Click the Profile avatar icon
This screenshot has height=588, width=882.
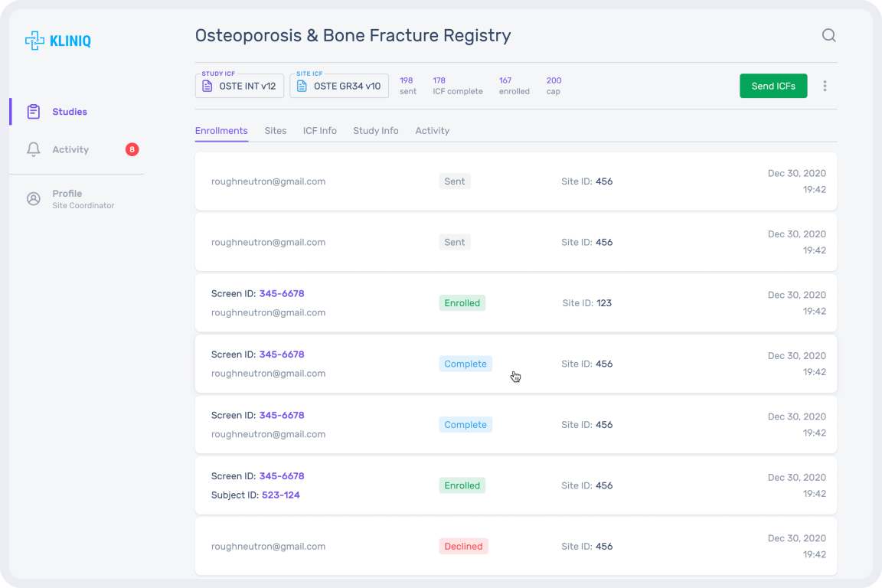[x=34, y=199]
